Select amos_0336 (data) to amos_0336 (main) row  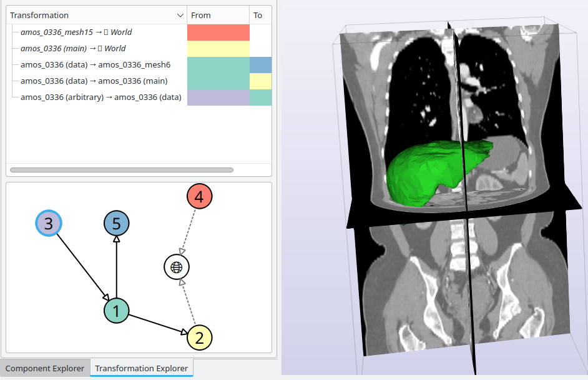tap(94, 81)
